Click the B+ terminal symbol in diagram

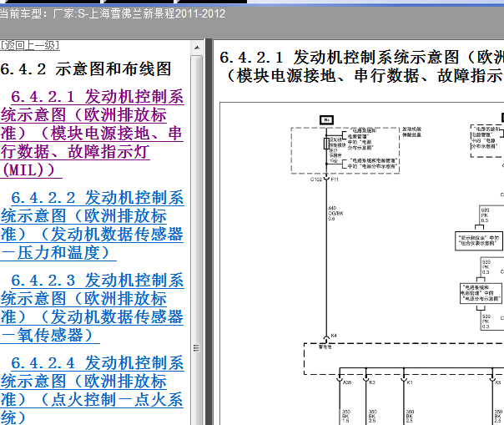326,120
